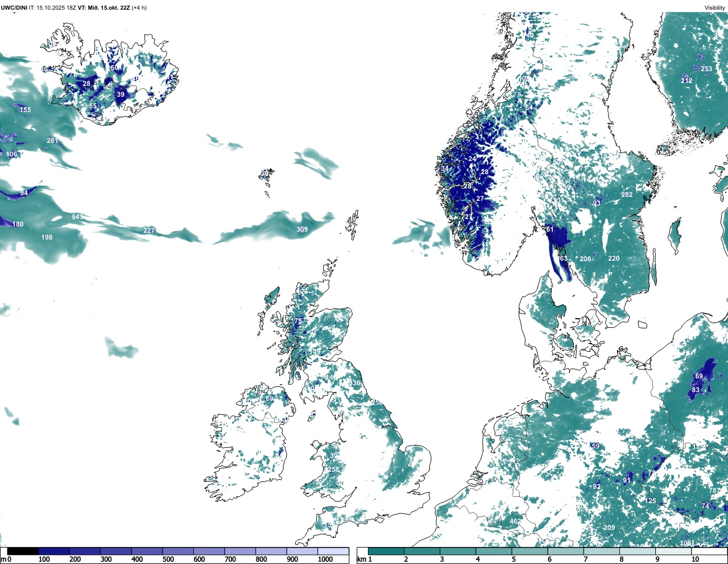The height and width of the screenshot is (564, 728).
Task: Click the '282' value over Sweden
Action: pyautogui.click(x=627, y=195)
